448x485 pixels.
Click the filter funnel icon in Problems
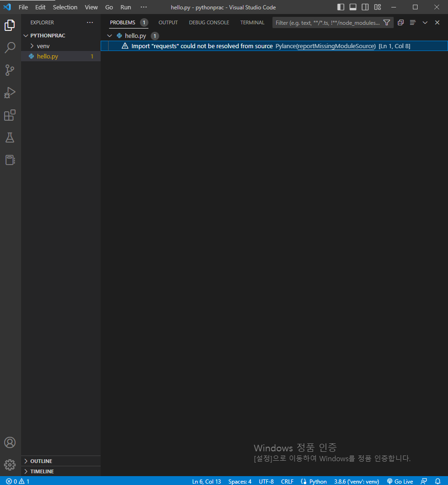387,22
